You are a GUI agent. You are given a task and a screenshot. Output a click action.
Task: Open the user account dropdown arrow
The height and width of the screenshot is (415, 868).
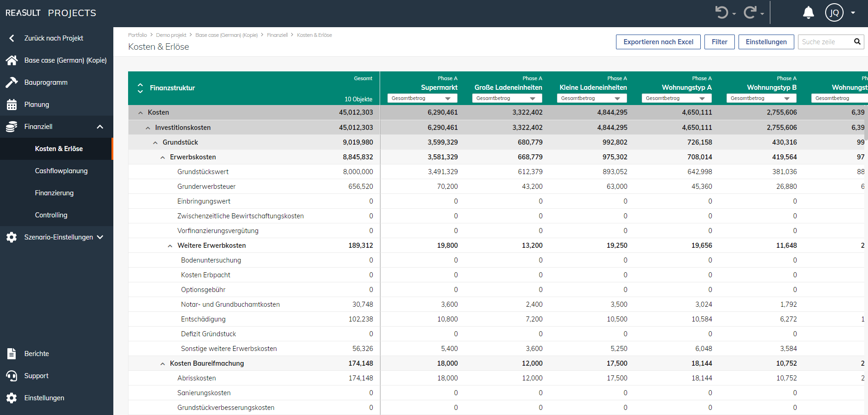[852, 12]
